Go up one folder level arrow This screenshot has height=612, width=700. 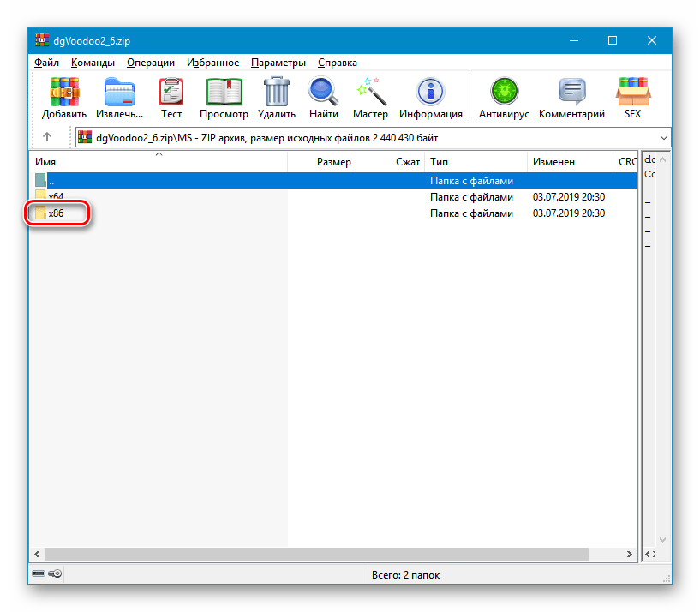click(x=47, y=137)
